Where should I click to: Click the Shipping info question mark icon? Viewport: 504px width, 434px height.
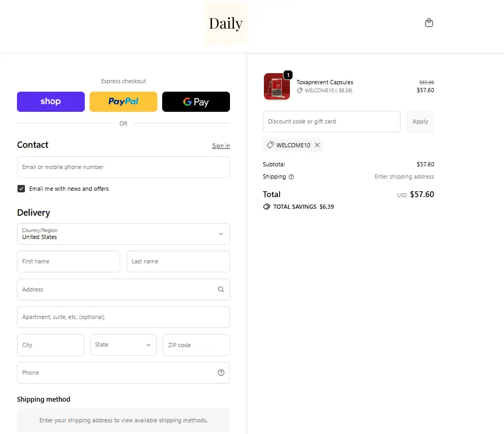click(x=291, y=177)
